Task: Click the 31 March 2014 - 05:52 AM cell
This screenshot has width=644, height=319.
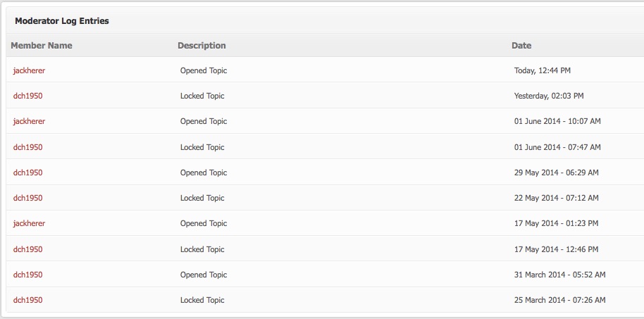Action: point(560,275)
